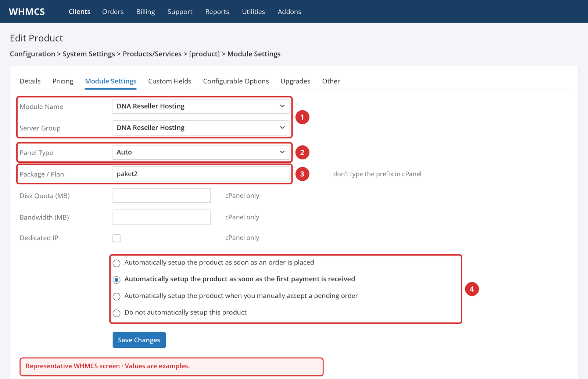Screen dimensions: 588x379
Task: Click the Bandwidth (MB) input box
Action: pyautogui.click(x=162, y=217)
